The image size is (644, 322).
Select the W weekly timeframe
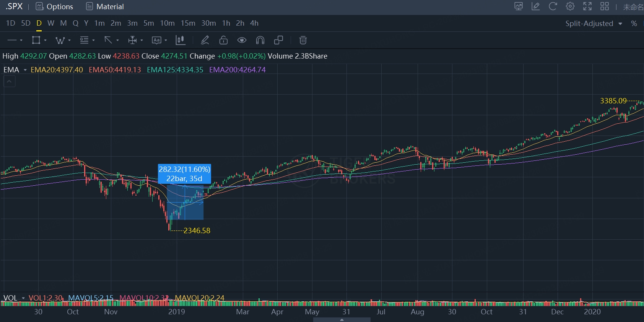[51, 23]
